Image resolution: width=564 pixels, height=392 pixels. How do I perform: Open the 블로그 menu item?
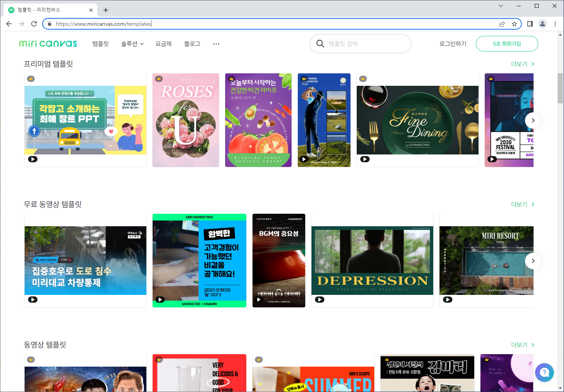(192, 44)
